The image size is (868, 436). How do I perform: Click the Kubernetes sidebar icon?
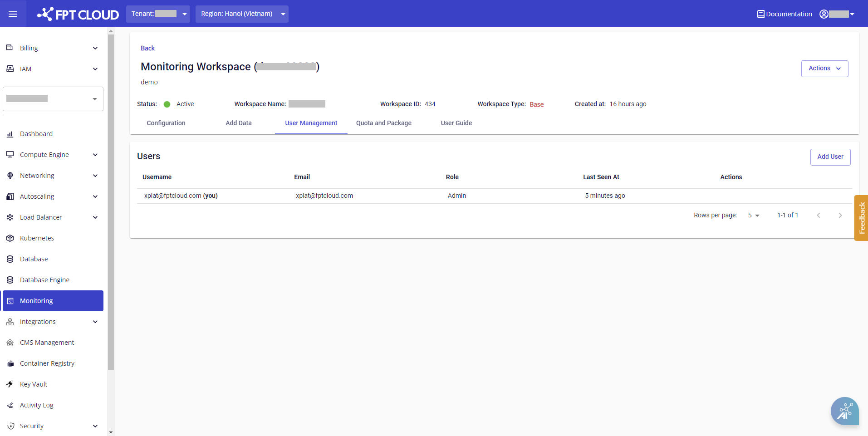click(x=10, y=238)
